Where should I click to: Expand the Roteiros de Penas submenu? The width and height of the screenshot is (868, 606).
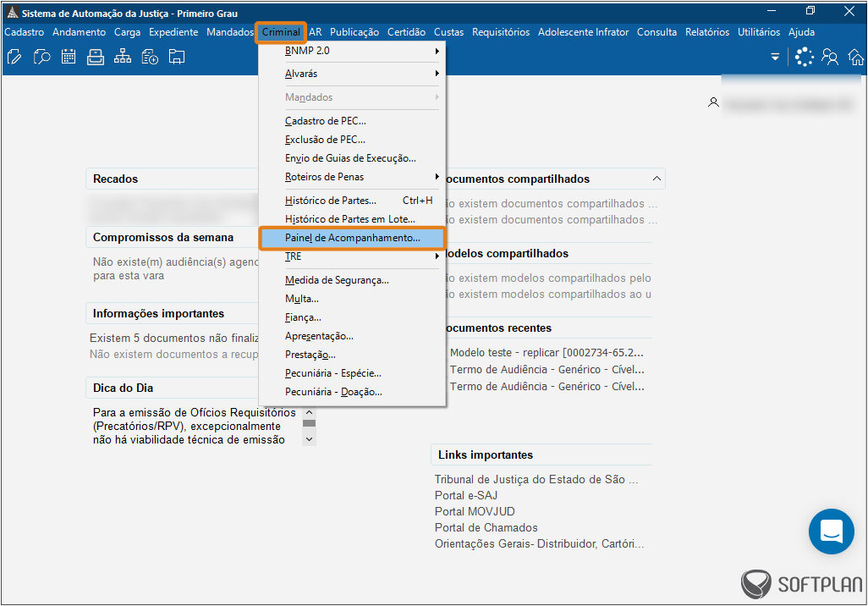(x=352, y=177)
